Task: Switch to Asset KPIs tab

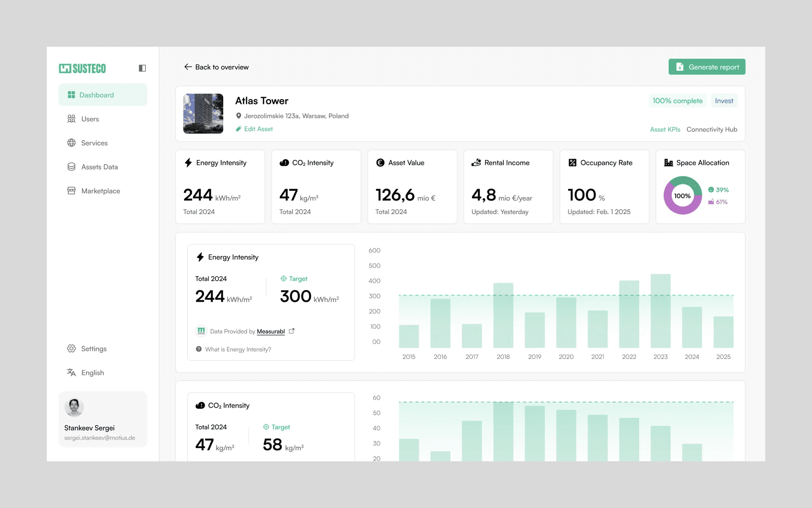Action: [665, 129]
